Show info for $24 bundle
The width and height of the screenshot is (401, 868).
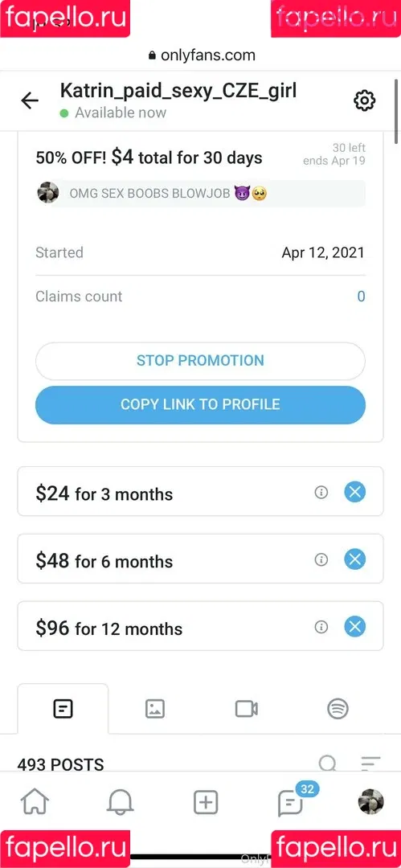click(321, 492)
